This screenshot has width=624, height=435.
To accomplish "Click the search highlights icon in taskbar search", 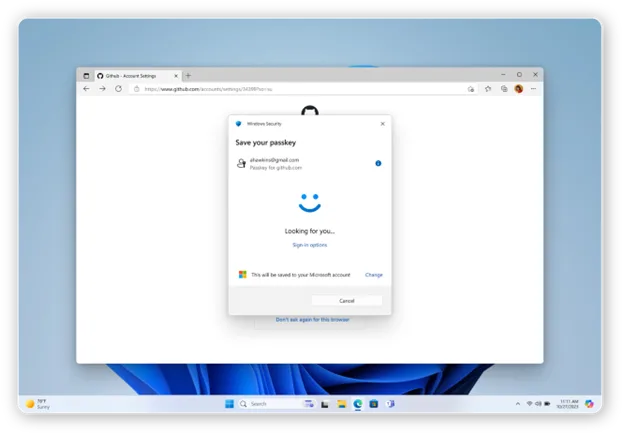I will (x=309, y=404).
